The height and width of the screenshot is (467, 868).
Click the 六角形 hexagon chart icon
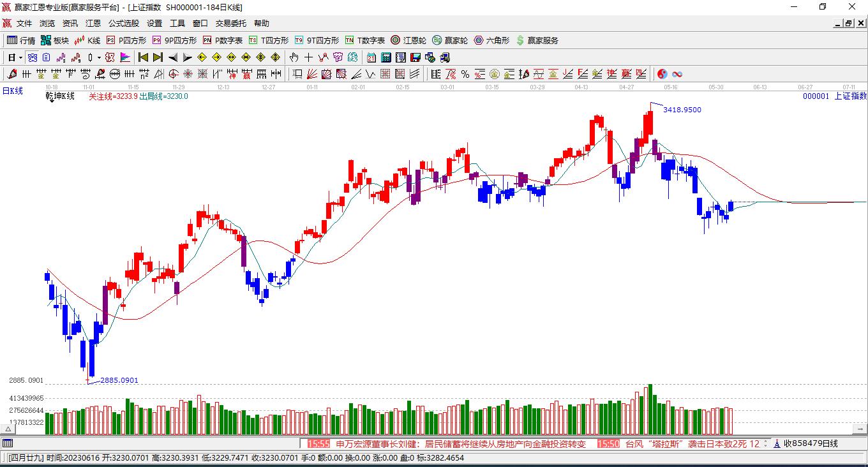pos(491,40)
